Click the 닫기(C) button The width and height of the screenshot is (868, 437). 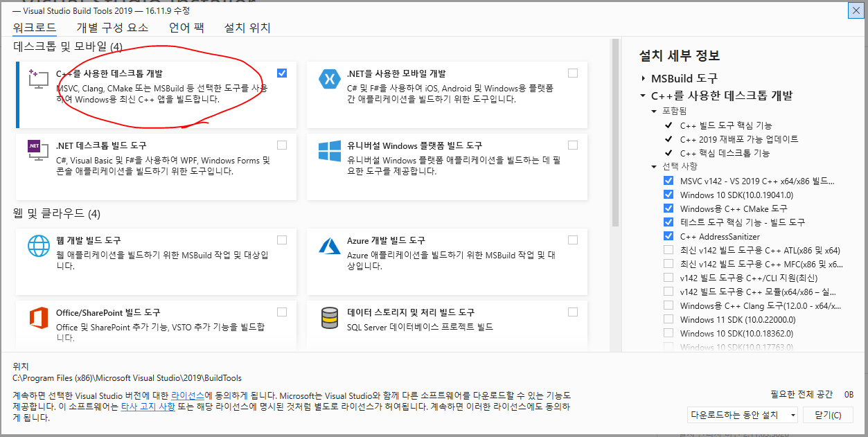(828, 415)
